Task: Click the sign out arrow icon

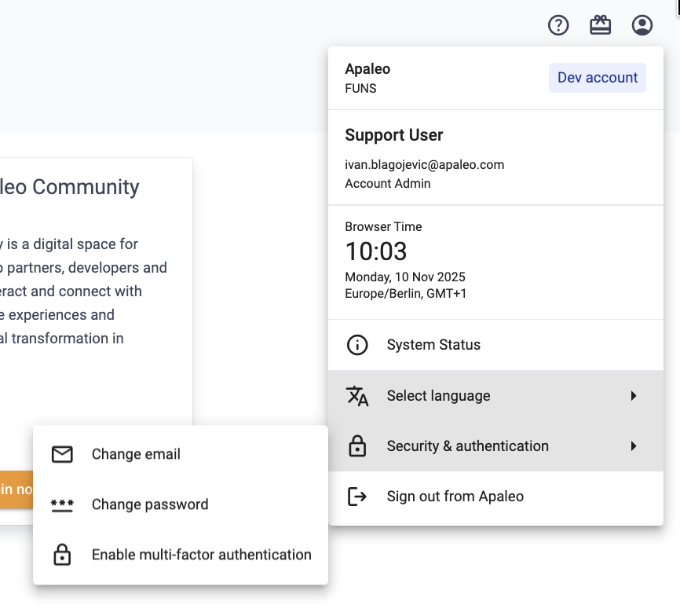Action: 357,497
